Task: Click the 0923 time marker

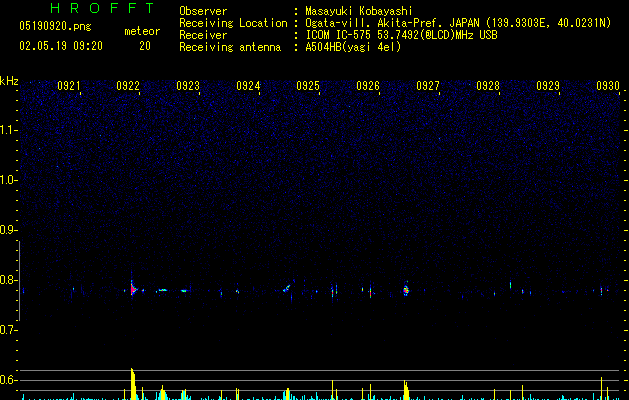Action: 188,86
